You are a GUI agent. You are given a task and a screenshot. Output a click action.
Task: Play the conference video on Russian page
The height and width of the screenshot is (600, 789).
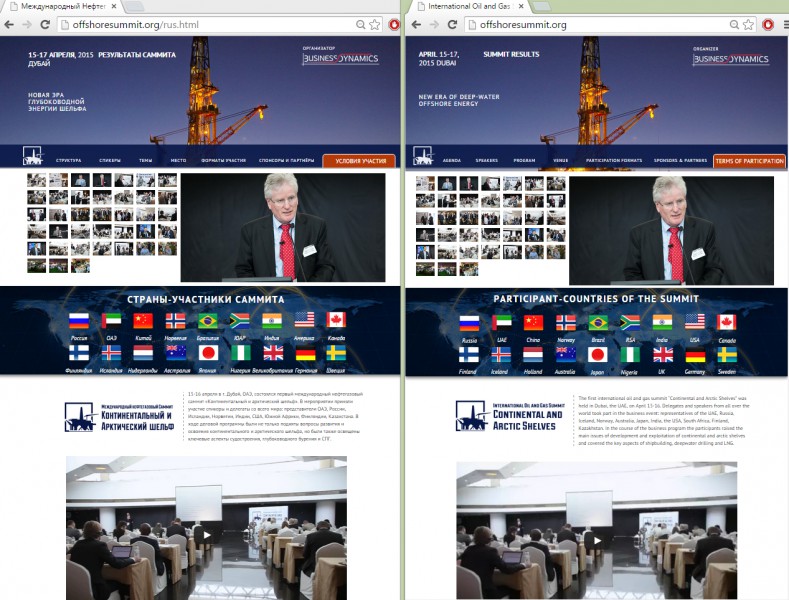click(207, 535)
